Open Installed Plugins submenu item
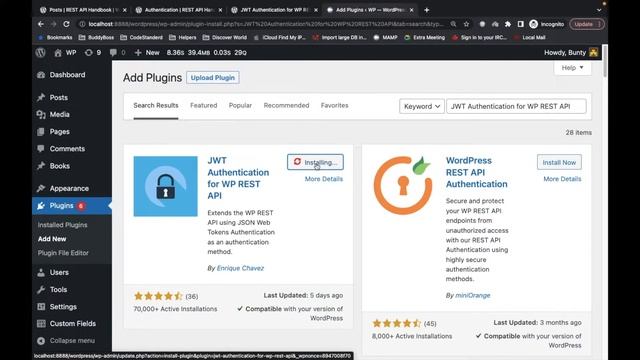The width and height of the screenshot is (640, 360). 62,225
